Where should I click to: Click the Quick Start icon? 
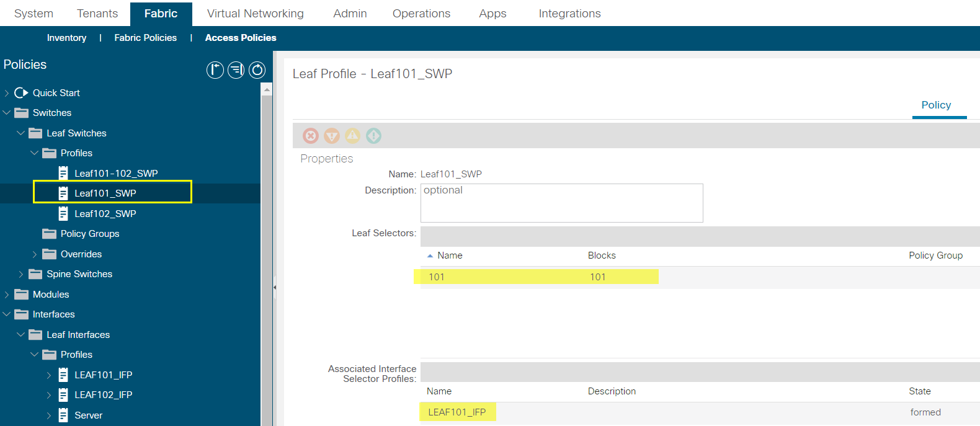coord(21,92)
